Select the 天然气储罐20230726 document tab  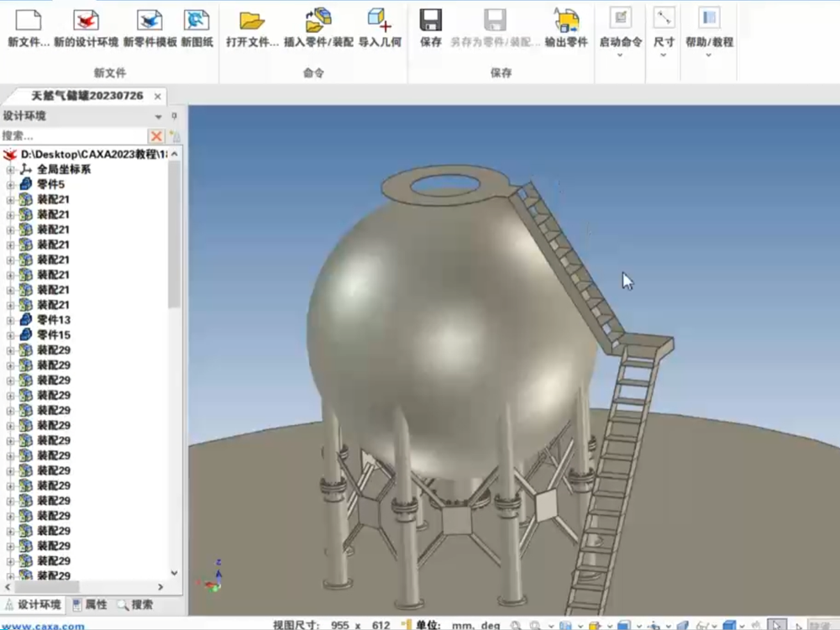point(87,96)
